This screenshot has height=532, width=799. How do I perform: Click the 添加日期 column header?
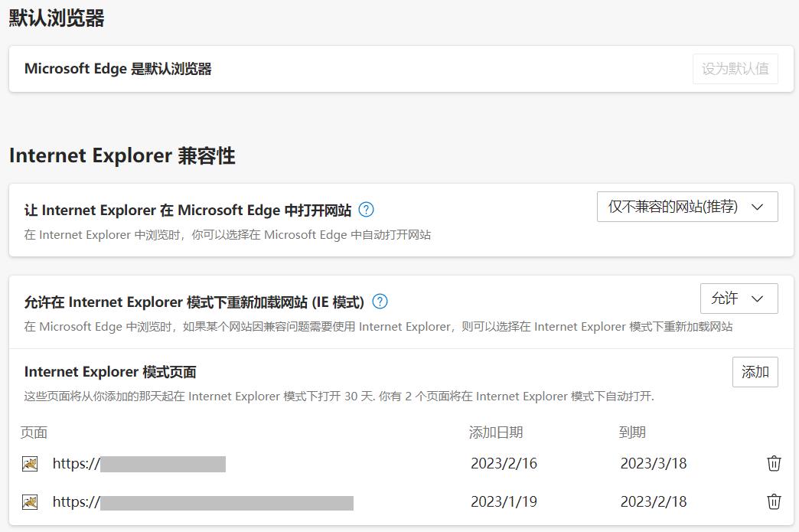coord(494,432)
